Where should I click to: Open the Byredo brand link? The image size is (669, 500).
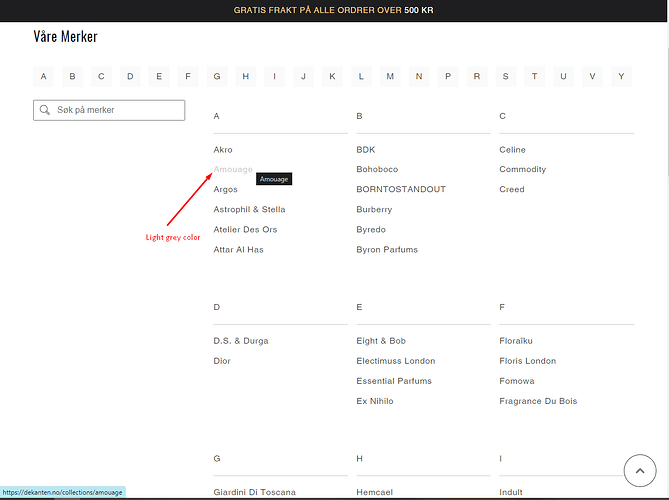371,230
